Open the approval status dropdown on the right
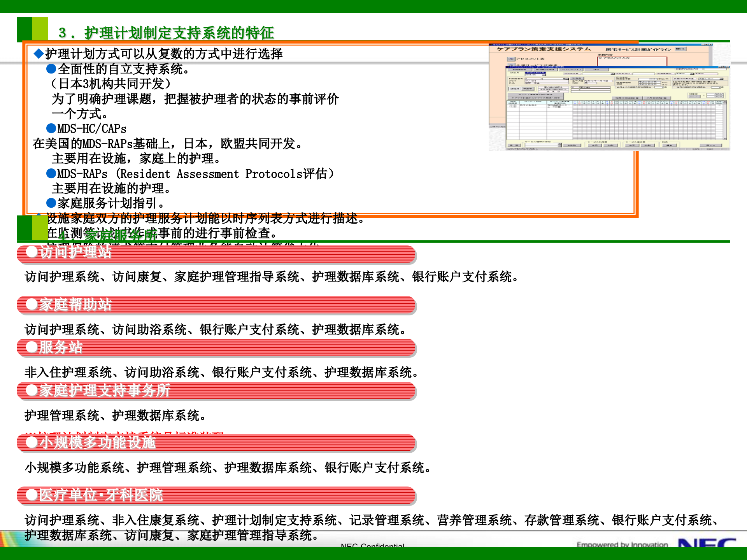The width and height of the screenshot is (747, 560). click(691, 73)
